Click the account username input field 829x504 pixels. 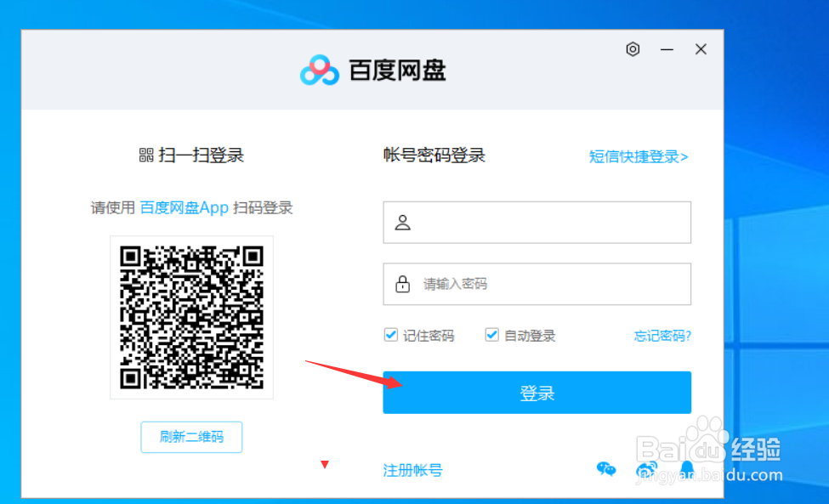[537, 223]
